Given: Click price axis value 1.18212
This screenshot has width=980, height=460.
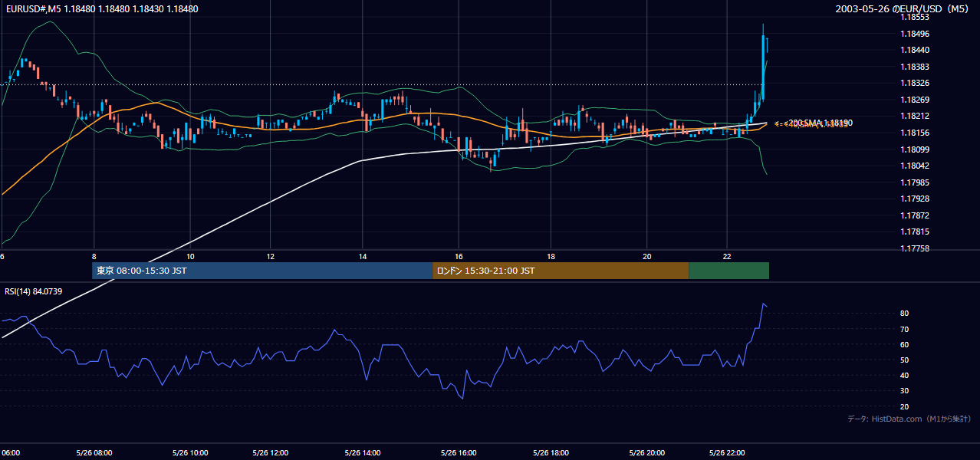Looking at the screenshot, I should pyautogui.click(x=914, y=116).
